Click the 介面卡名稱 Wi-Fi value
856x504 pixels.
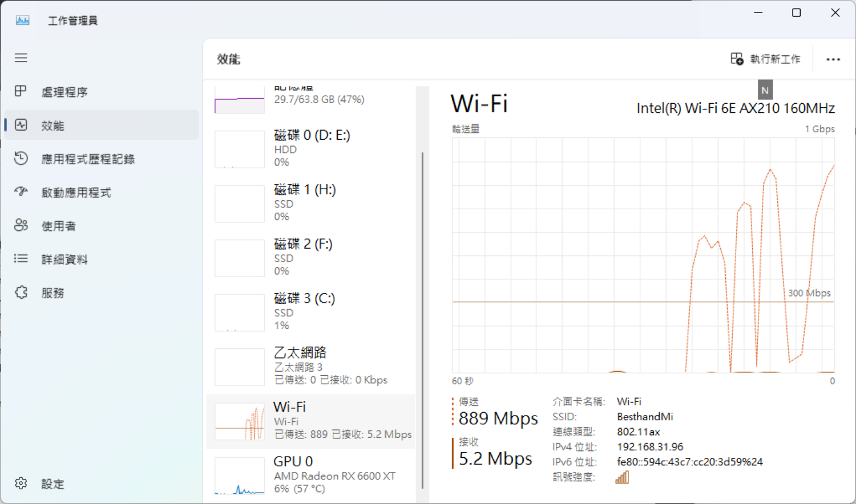[629, 402]
